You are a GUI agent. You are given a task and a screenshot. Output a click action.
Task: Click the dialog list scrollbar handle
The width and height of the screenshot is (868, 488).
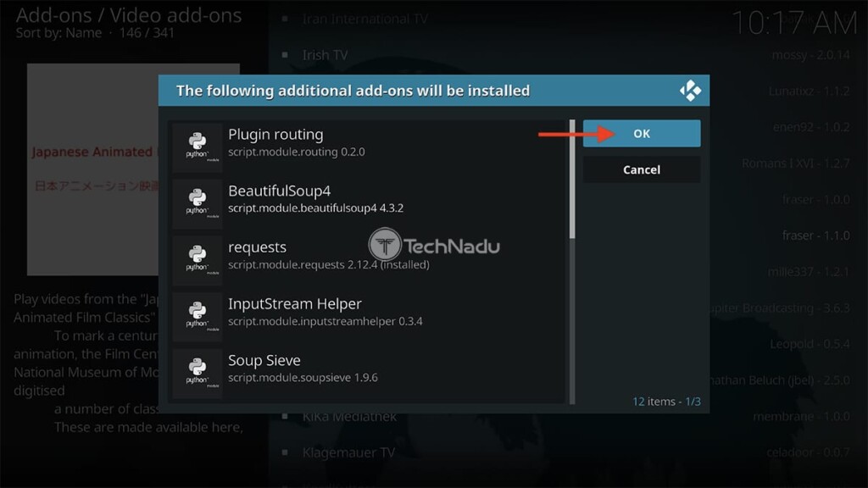pos(572,180)
